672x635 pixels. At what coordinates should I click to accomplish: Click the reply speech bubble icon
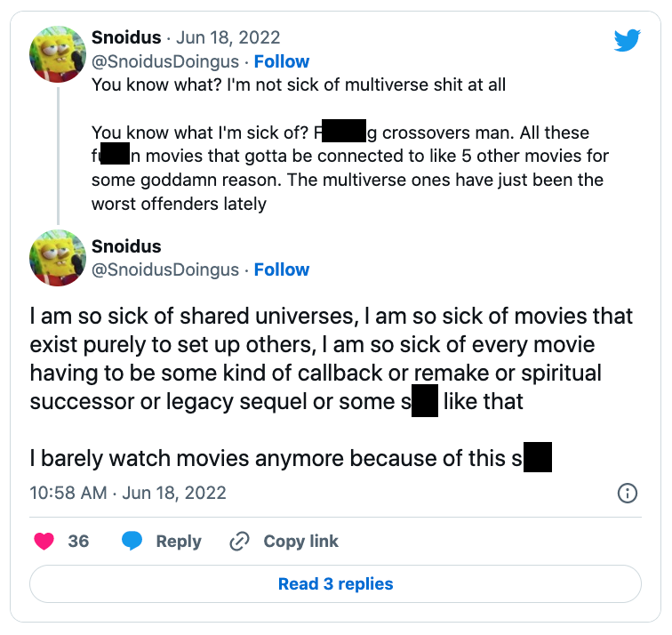pyautogui.click(x=132, y=541)
